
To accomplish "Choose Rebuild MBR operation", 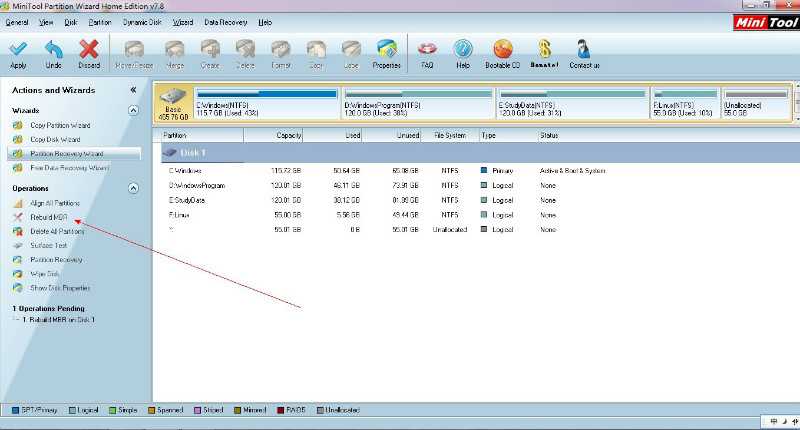I will click(48, 217).
